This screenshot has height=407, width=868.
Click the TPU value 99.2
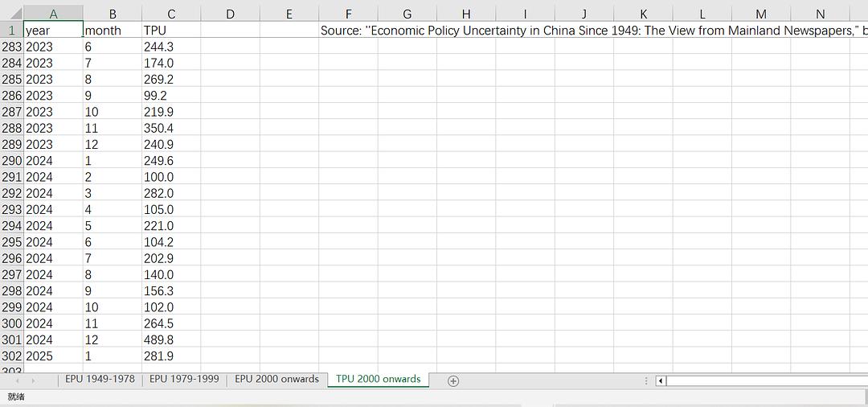(x=171, y=96)
